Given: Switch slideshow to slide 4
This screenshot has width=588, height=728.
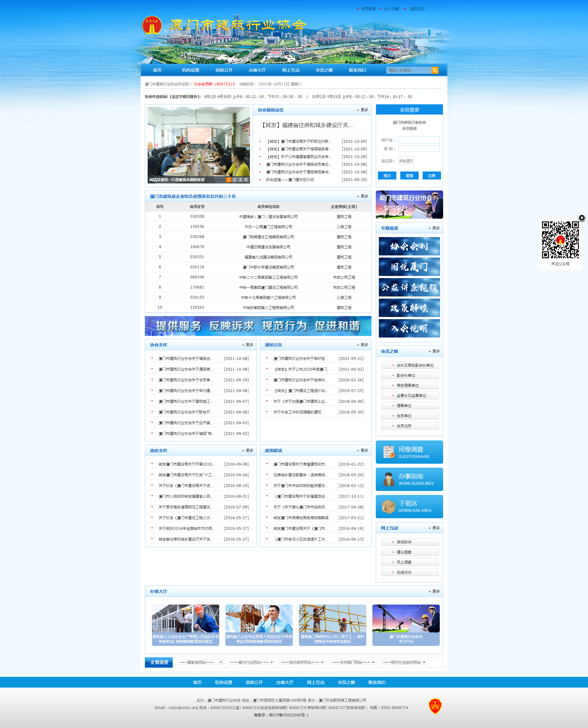Looking at the screenshot, I should click(x=246, y=179).
